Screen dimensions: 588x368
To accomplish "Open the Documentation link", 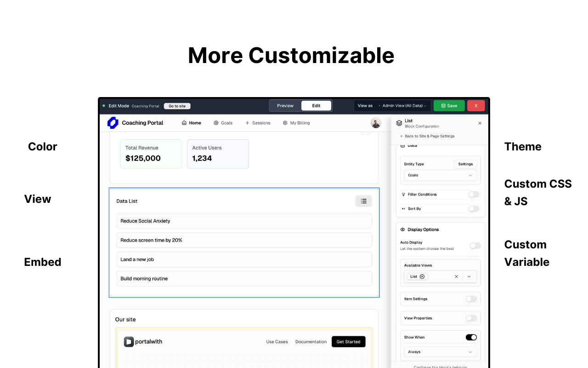I will [311, 342].
